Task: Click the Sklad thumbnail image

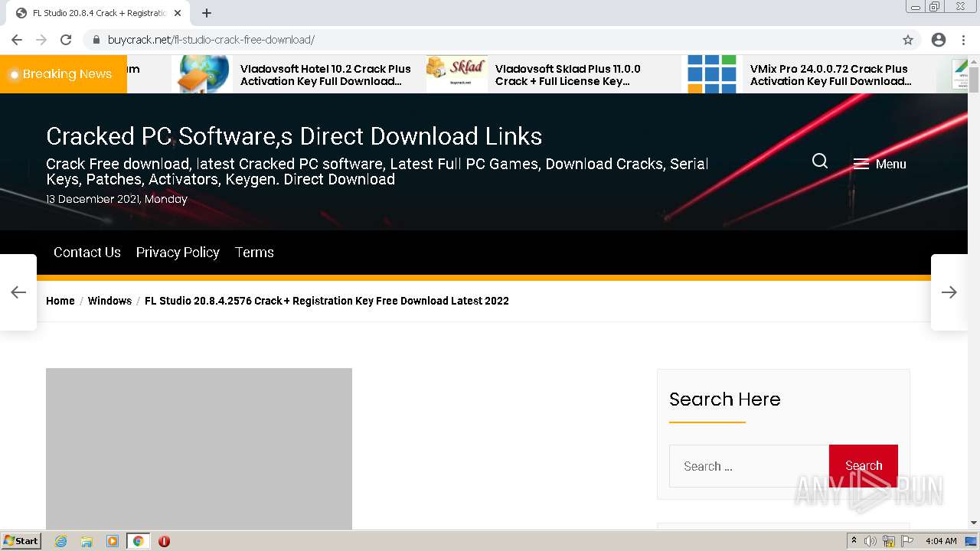Action: [x=457, y=74]
